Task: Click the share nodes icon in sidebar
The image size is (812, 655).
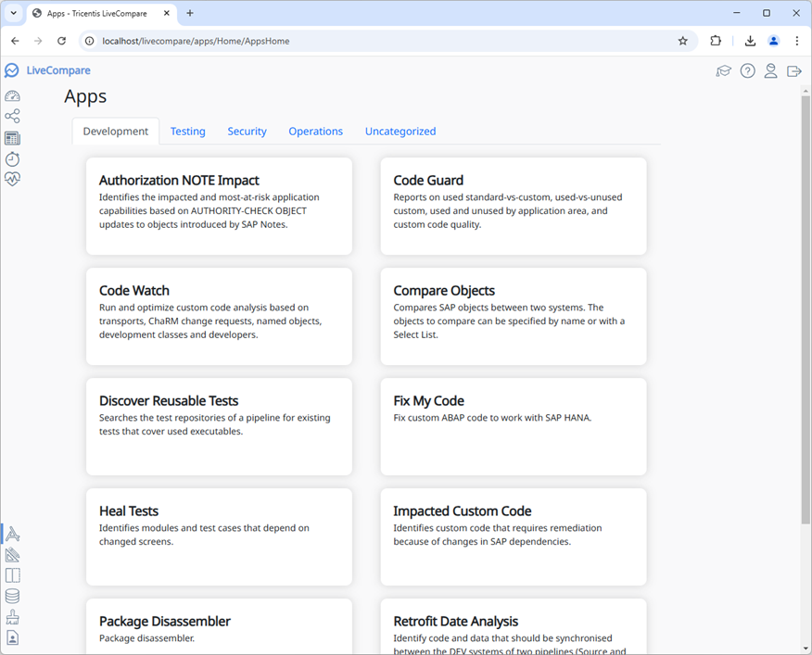Action: coord(12,117)
